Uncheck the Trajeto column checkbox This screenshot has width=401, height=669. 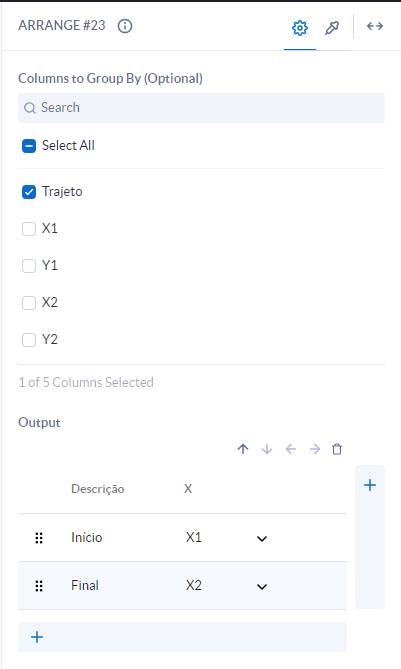click(x=29, y=192)
